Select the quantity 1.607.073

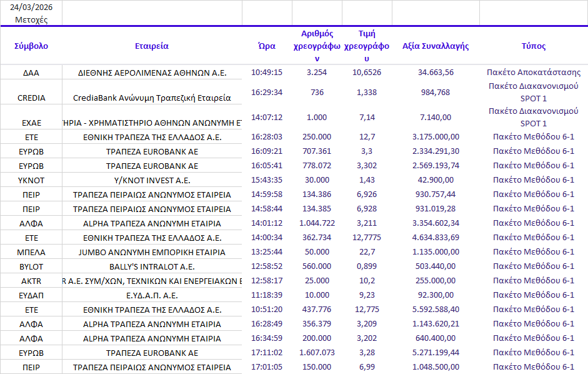point(317,353)
